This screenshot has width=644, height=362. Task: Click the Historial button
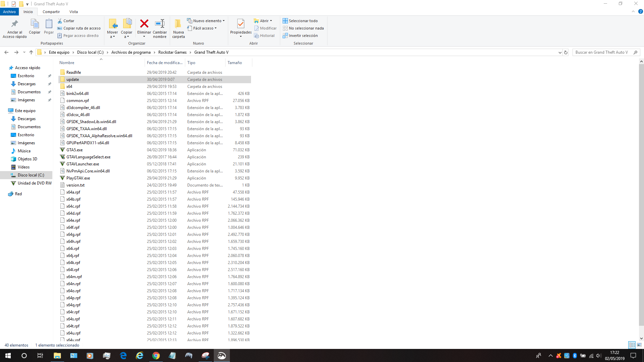(x=264, y=36)
